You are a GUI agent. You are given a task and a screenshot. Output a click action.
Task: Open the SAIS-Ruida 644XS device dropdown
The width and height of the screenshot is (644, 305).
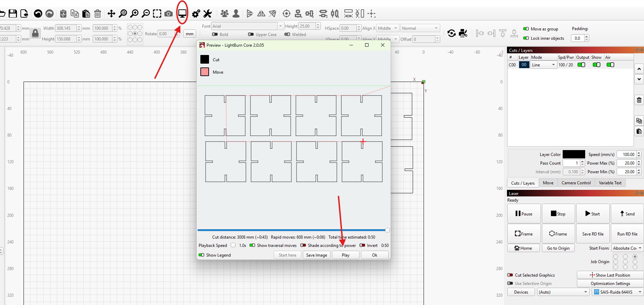618,292
